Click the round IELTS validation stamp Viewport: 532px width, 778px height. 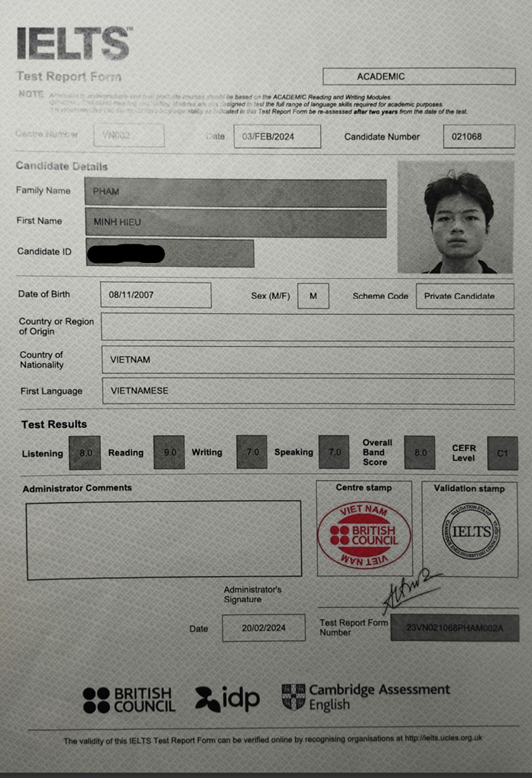[469, 532]
